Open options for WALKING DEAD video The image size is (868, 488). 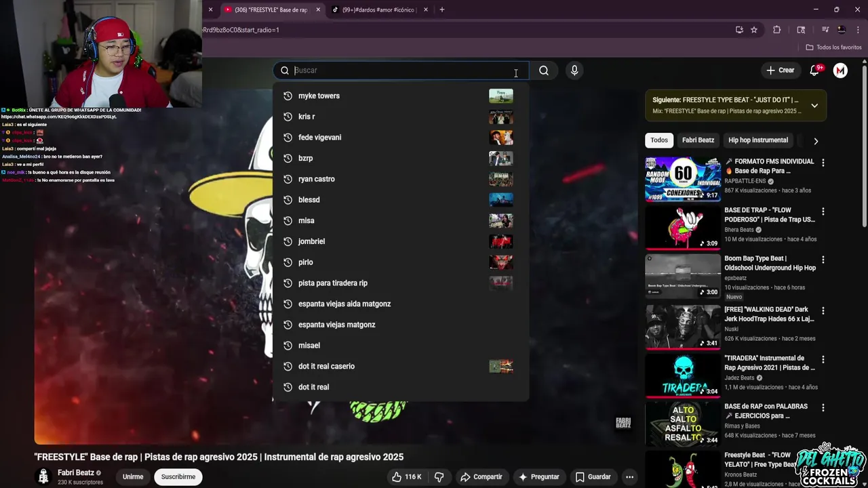[823, 310]
